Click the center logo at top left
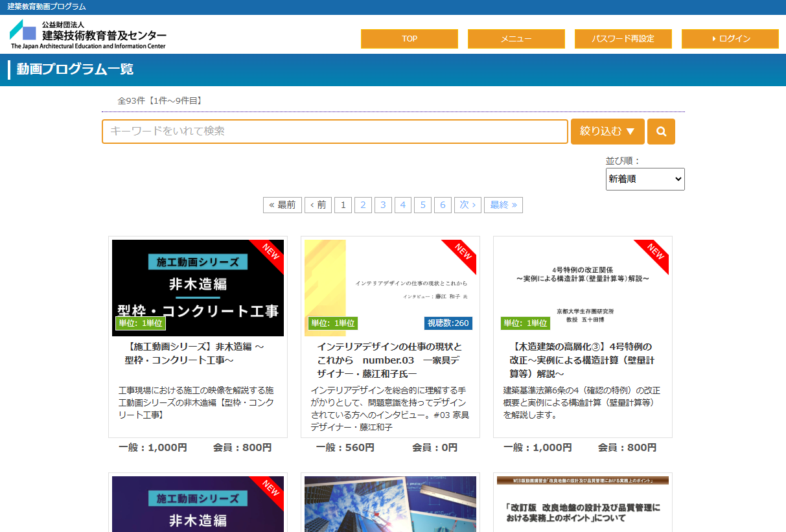This screenshot has width=786, height=532. 88,34
